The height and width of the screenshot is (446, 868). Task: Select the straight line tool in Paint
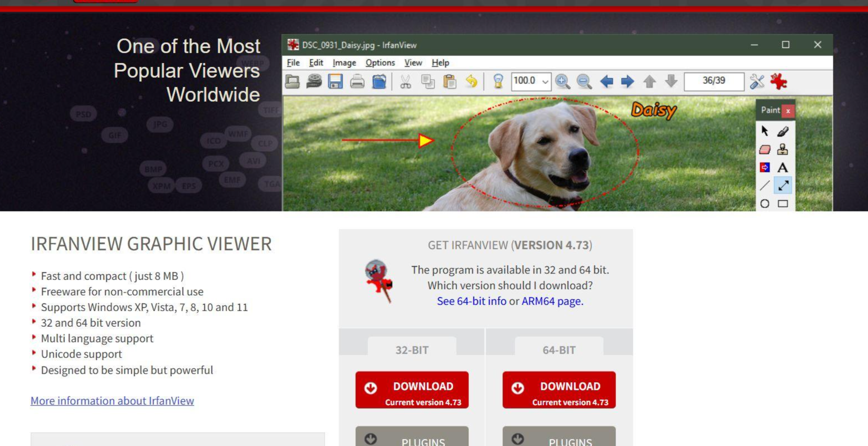click(765, 186)
